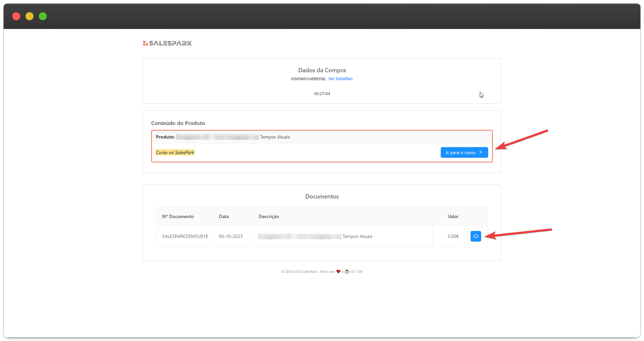
Task: Click the SalesPark logo
Action: pos(167,43)
